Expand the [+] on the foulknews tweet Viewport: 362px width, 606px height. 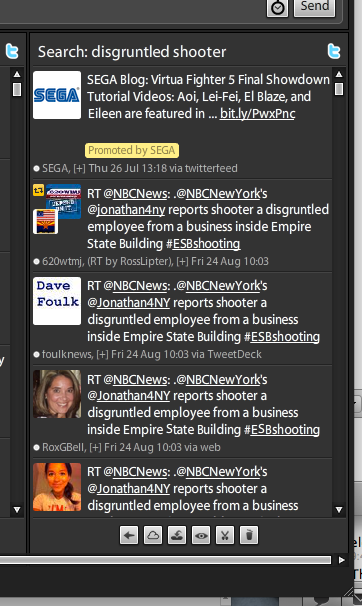tap(102, 354)
